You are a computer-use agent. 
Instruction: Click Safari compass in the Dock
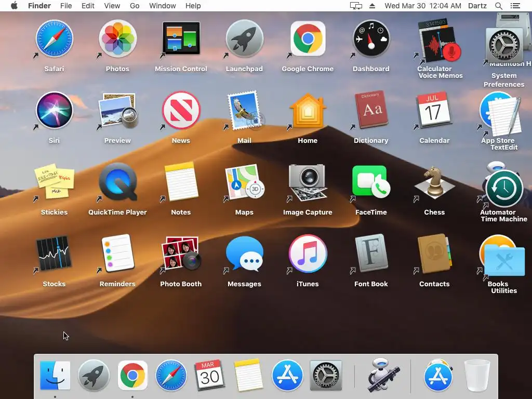(171, 376)
